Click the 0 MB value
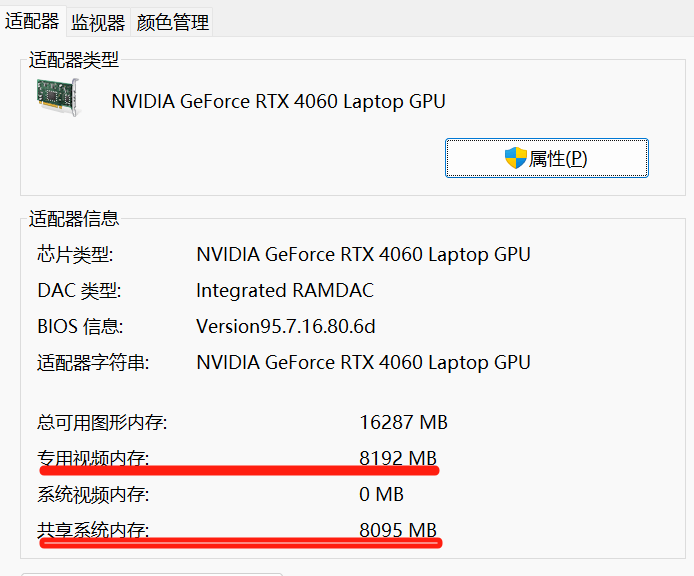694x576 pixels. 381,495
